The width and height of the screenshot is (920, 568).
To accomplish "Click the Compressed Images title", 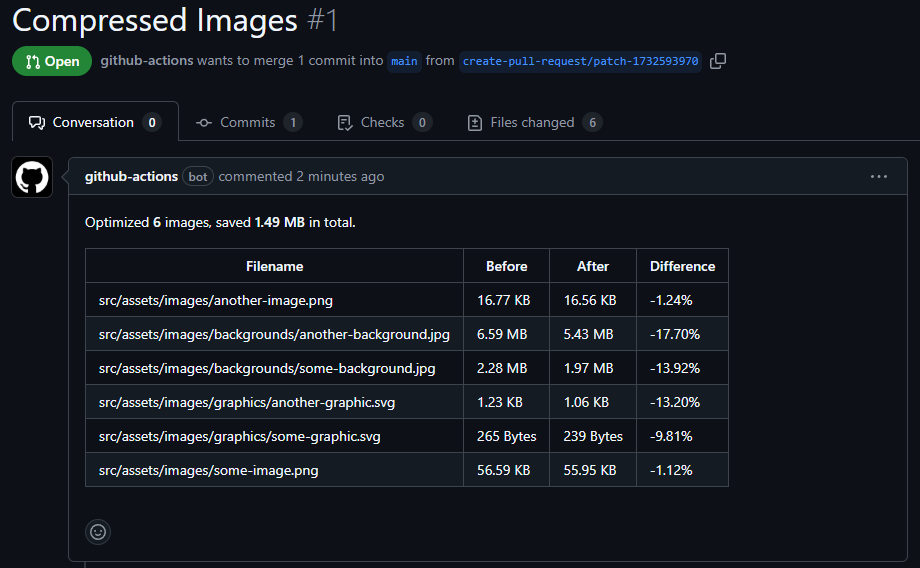I will pyautogui.click(x=155, y=21).
